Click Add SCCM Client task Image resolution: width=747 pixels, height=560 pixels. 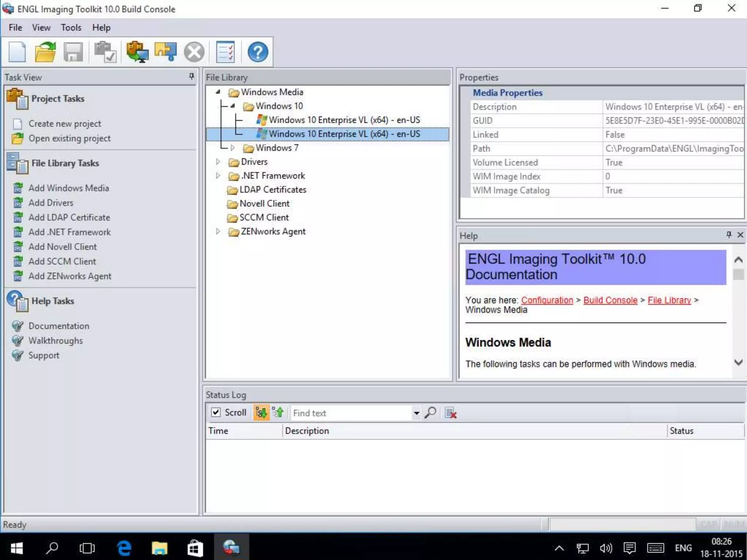tap(62, 261)
